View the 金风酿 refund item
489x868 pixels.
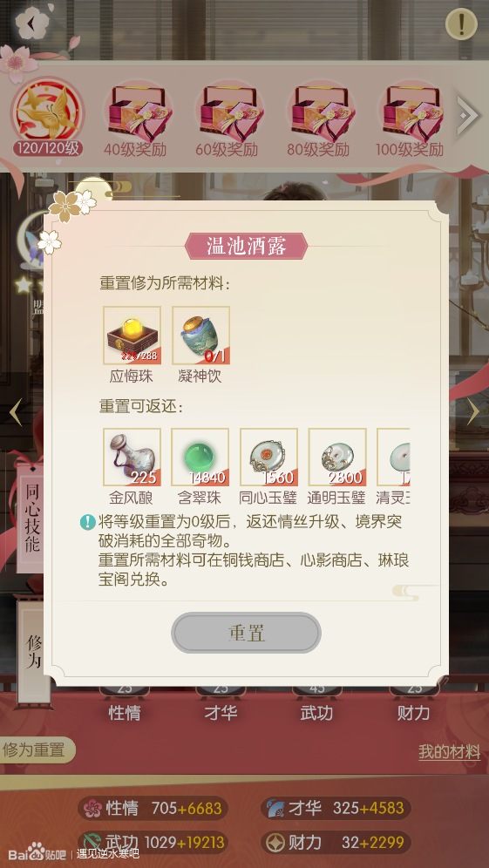[132, 458]
